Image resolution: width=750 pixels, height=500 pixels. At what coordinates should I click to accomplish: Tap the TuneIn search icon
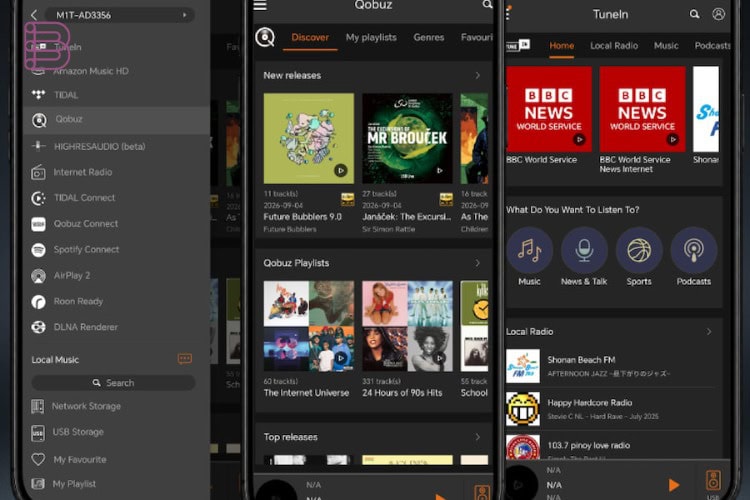click(695, 14)
